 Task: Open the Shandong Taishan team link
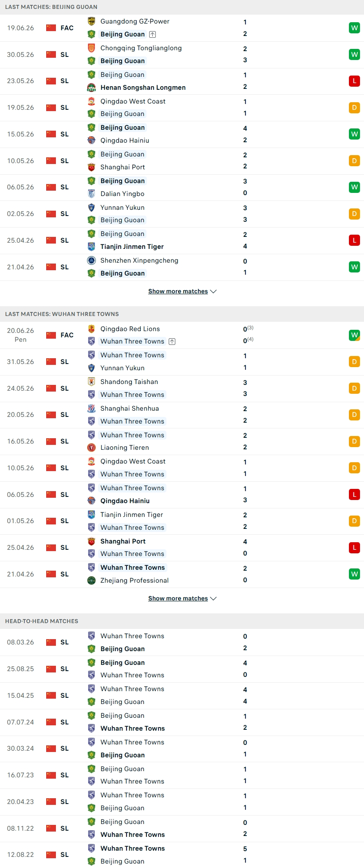pos(129,382)
